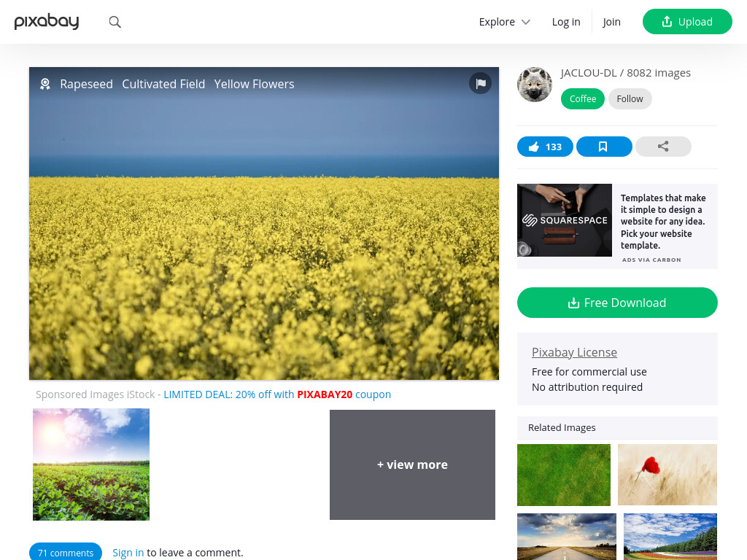
Task: Open the Log in link
Action: click(566, 22)
